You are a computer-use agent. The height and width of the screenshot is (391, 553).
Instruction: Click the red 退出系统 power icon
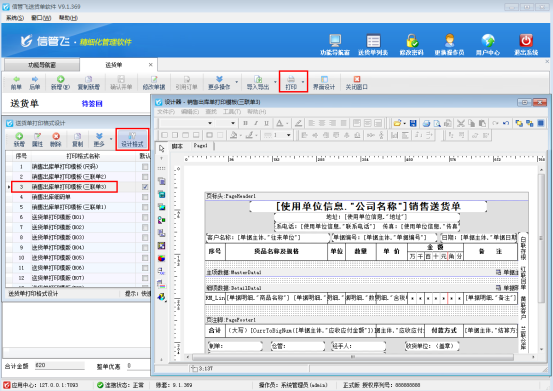(x=526, y=45)
